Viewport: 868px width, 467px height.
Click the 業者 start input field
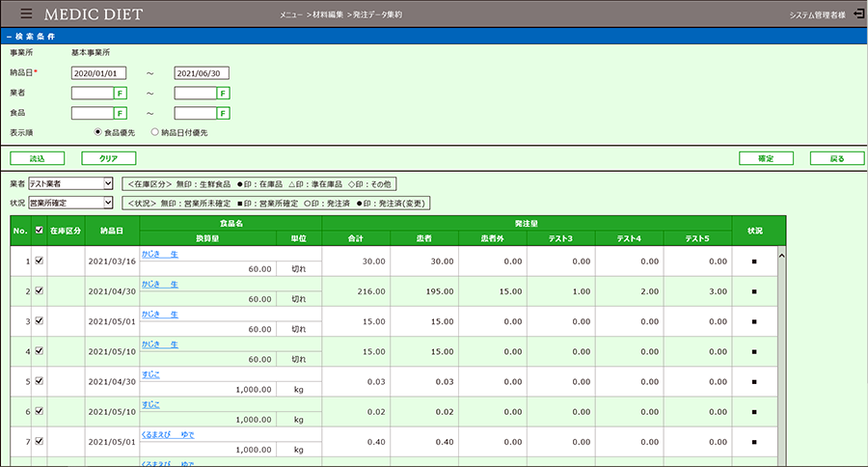93,93
